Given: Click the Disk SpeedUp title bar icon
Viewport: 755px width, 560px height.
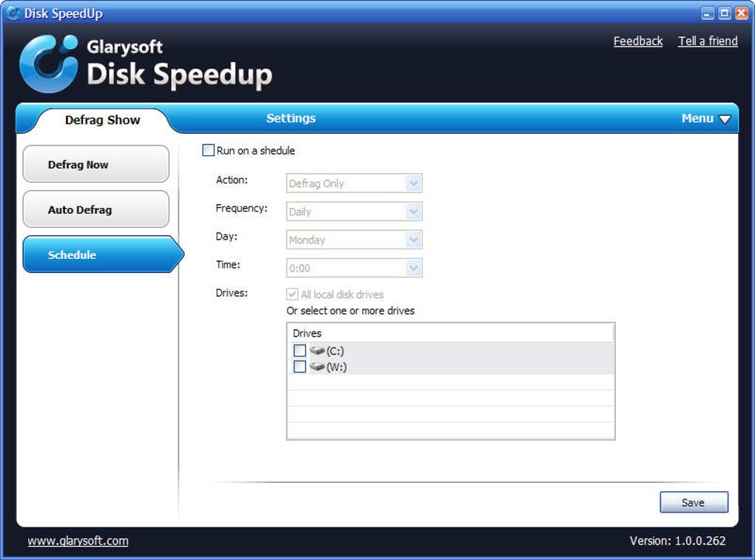Looking at the screenshot, I should click(x=14, y=13).
